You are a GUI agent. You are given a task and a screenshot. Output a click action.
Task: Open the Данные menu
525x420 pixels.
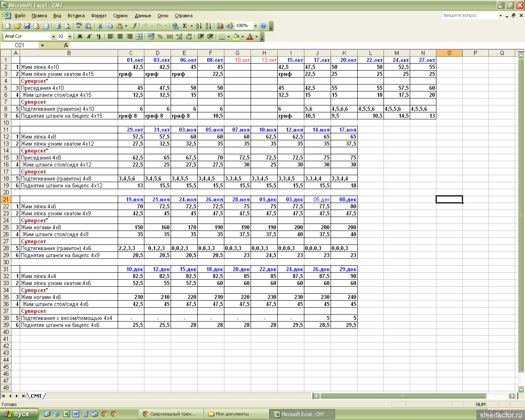pyautogui.click(x=143, y=16)
